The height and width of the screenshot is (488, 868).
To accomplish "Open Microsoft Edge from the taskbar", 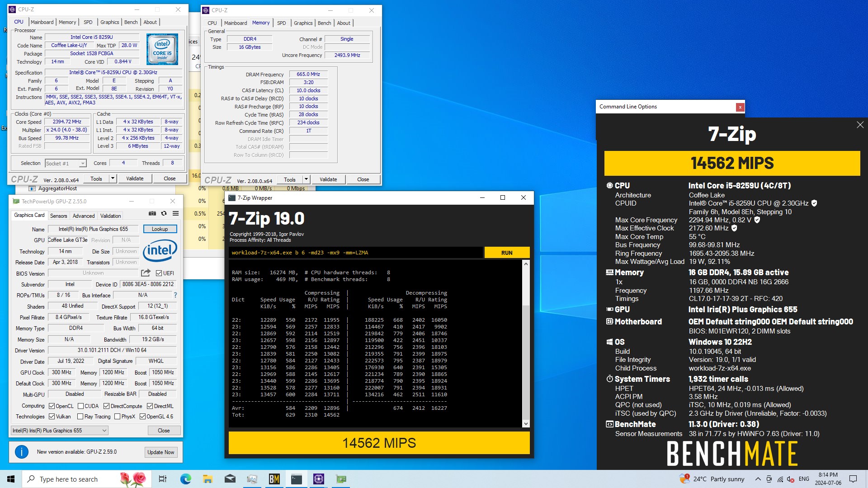I will coord(185,479).
